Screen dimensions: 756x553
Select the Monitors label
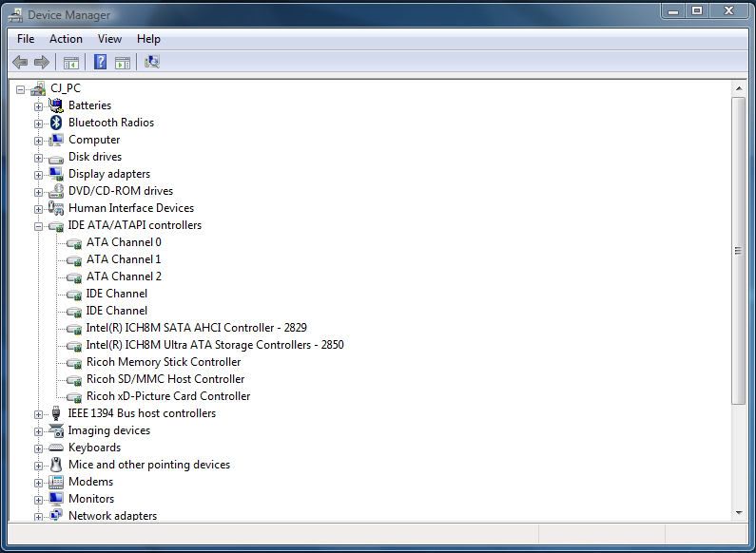[x=91, y=499]
